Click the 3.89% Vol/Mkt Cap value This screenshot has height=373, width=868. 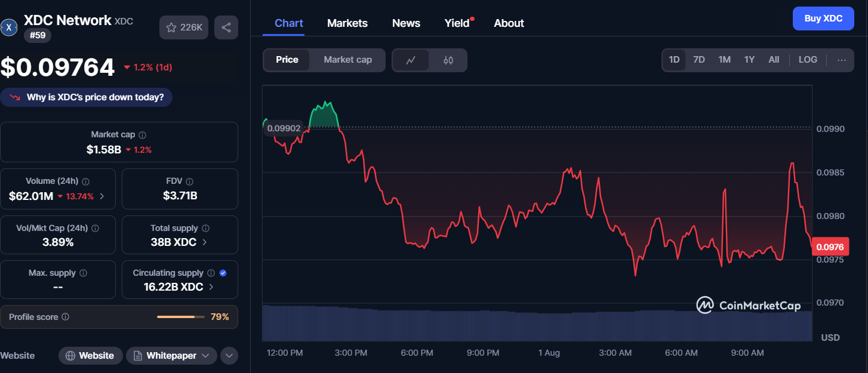coord(58,242)
